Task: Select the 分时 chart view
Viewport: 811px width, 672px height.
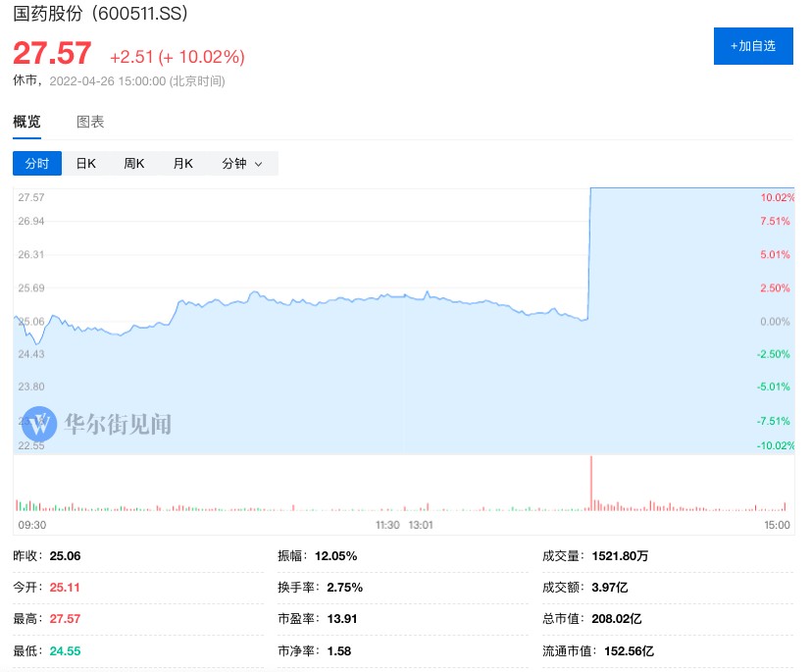Action: coord(37,164)
